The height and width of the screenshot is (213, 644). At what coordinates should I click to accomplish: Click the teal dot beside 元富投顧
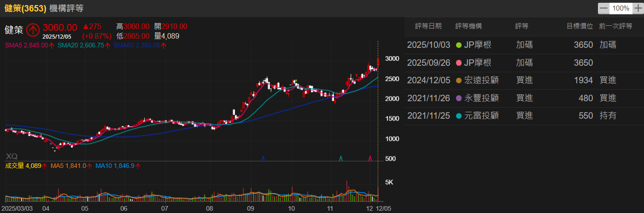point(458,116)
